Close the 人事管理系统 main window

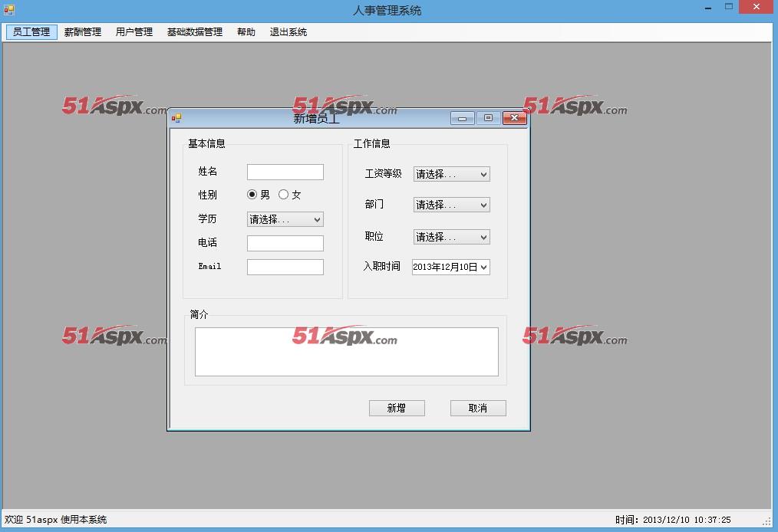click(757, 7)
